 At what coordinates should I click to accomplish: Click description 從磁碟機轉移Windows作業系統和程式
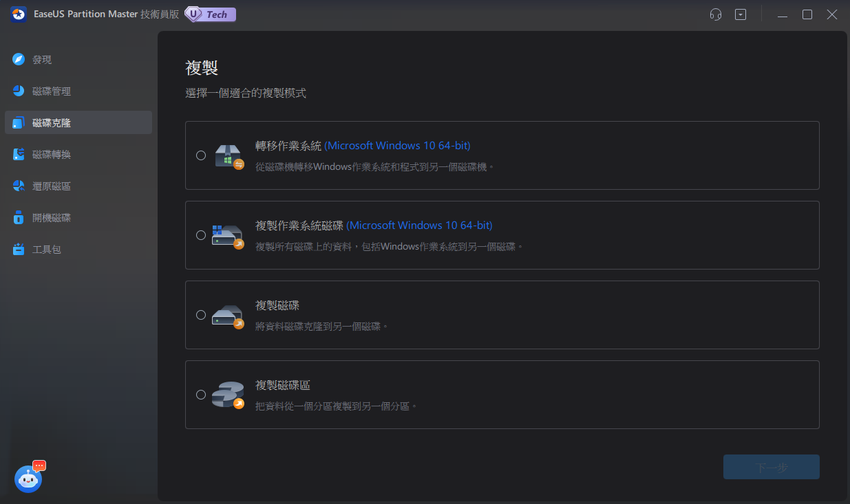[x=376, y=166]
